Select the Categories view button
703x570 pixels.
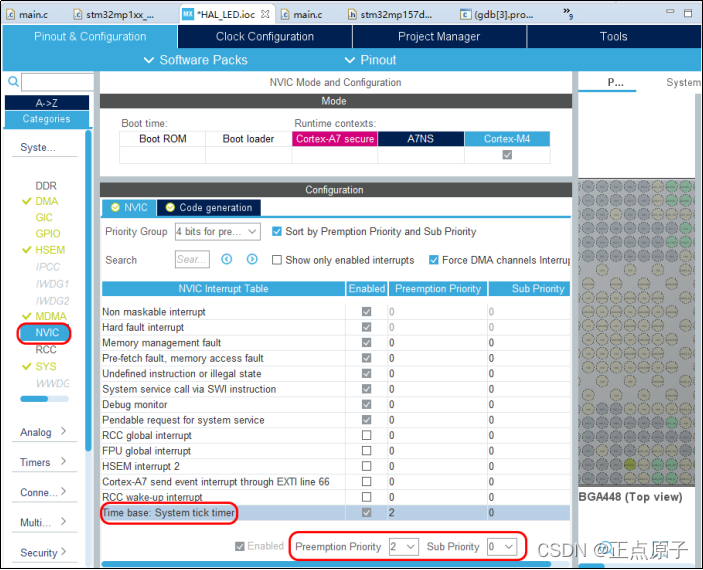click(x=47, y=119)
